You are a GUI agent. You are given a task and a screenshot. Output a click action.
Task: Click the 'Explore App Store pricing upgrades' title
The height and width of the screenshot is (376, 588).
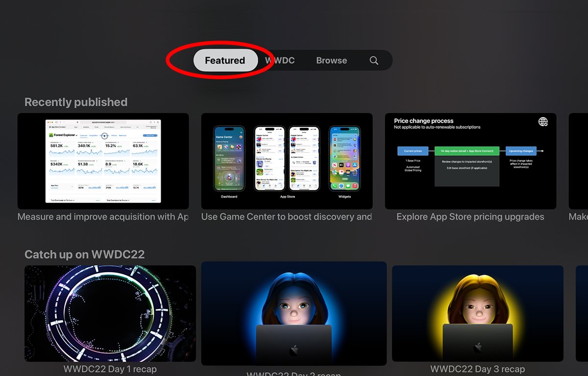(x=470, y=217)
